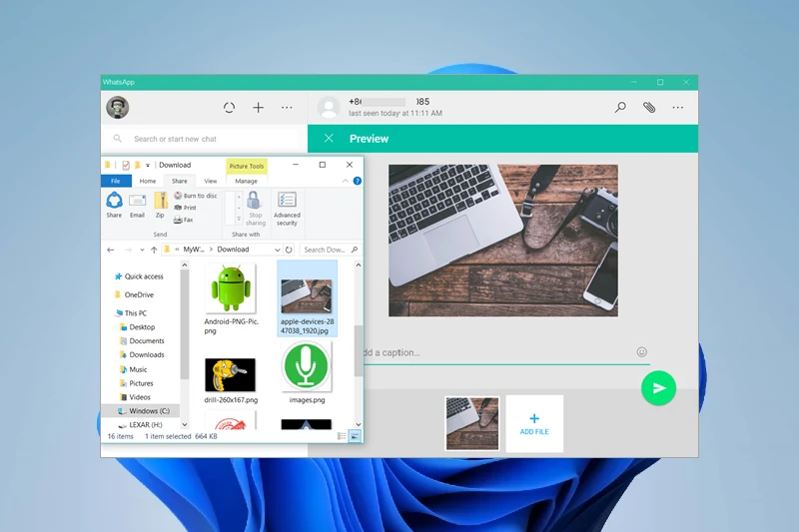The image size is (799, 532).
Task: Click Download in the address path
Action: point(233,250)
